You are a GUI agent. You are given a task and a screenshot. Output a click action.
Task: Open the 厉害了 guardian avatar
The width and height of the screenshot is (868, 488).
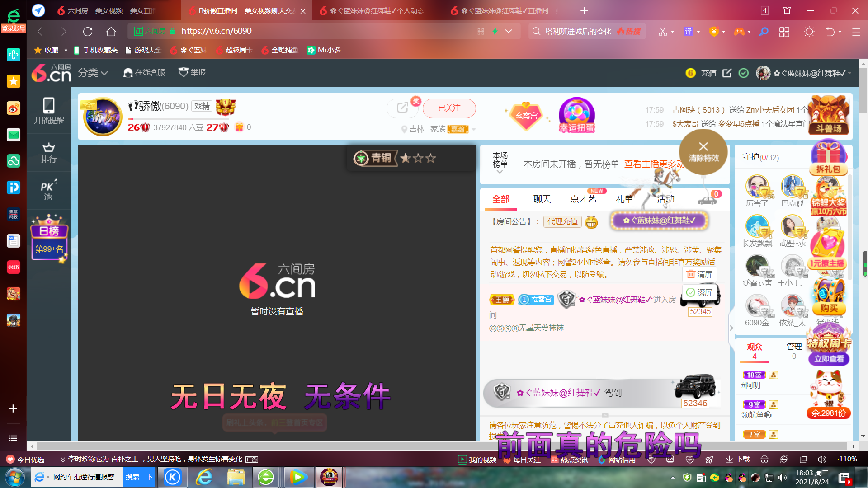758,187
